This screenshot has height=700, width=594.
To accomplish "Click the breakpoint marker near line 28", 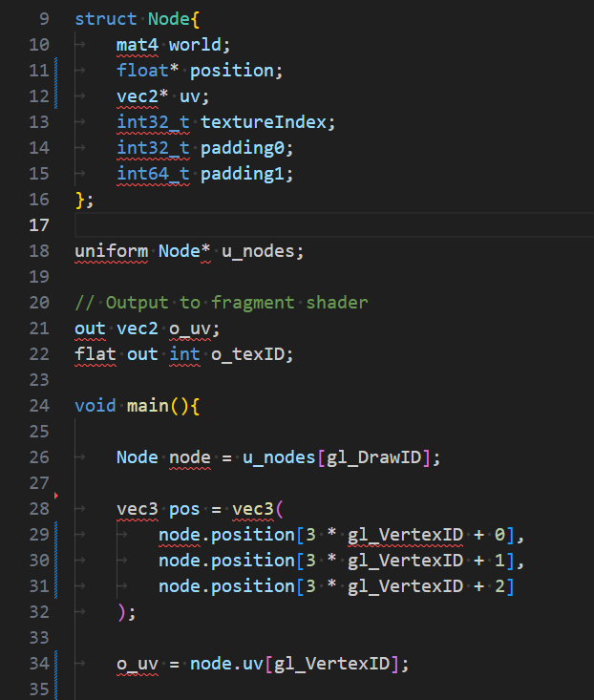I will tap(56, 496).
